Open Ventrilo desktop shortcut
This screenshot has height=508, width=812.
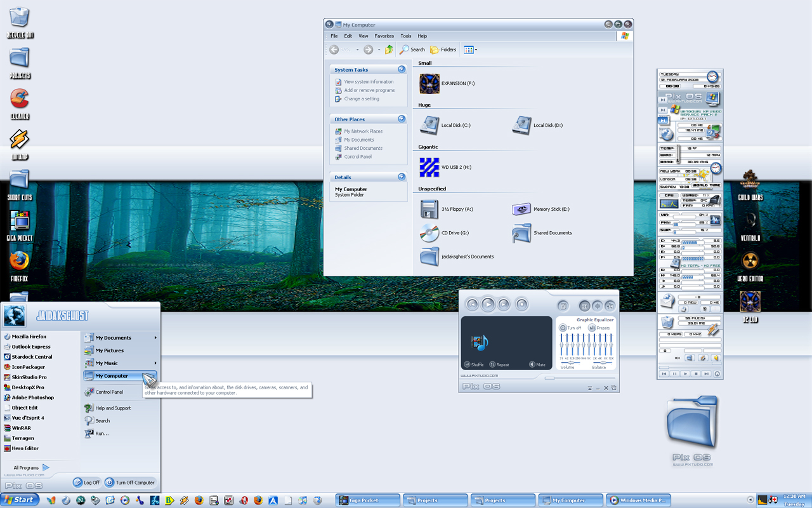(750, 225)
